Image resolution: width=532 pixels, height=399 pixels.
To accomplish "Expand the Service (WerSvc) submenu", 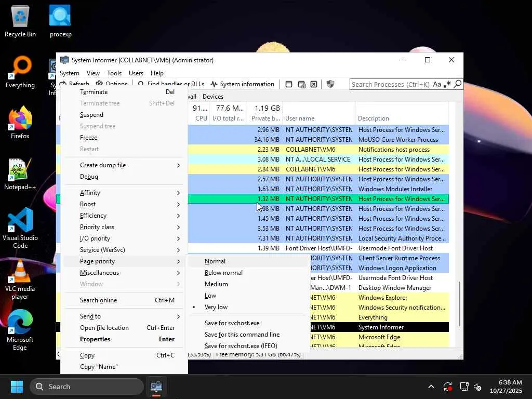I will tap(124, 250).
